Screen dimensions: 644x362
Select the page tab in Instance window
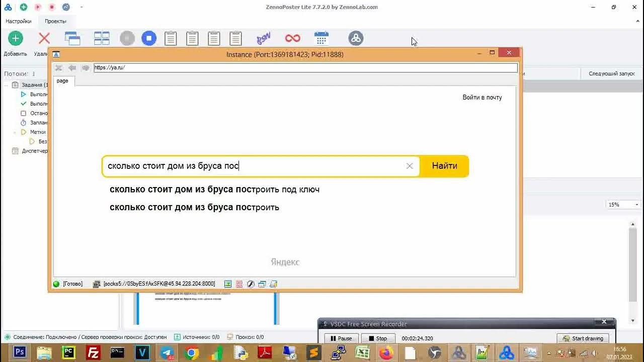(x=63, y=81)
